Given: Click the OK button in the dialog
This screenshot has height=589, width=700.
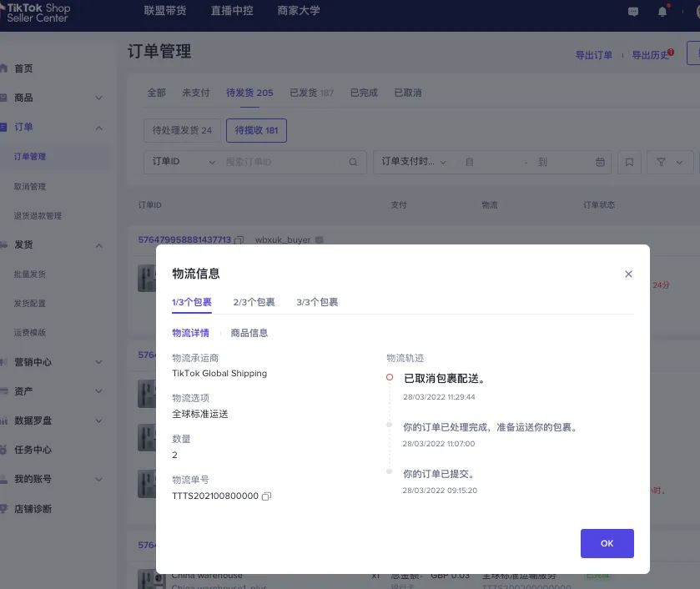Looking at the screenshot, I should pos(607,543).
